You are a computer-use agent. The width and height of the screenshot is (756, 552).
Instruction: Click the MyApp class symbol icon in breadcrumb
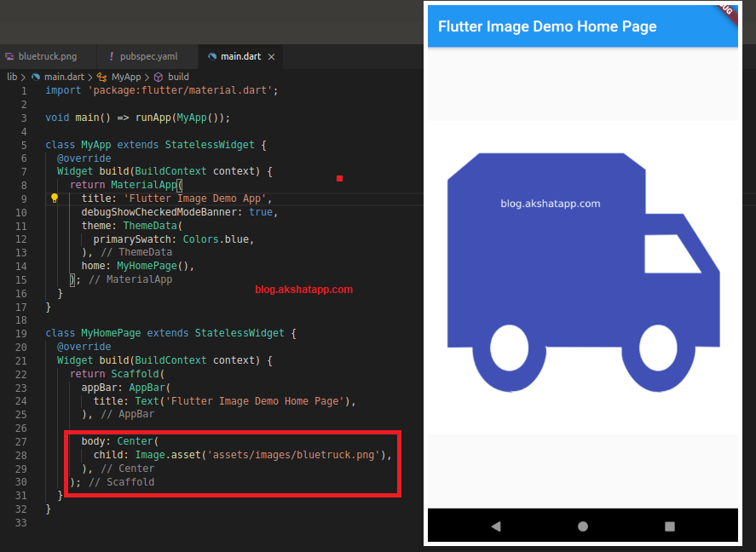point(101,77)
